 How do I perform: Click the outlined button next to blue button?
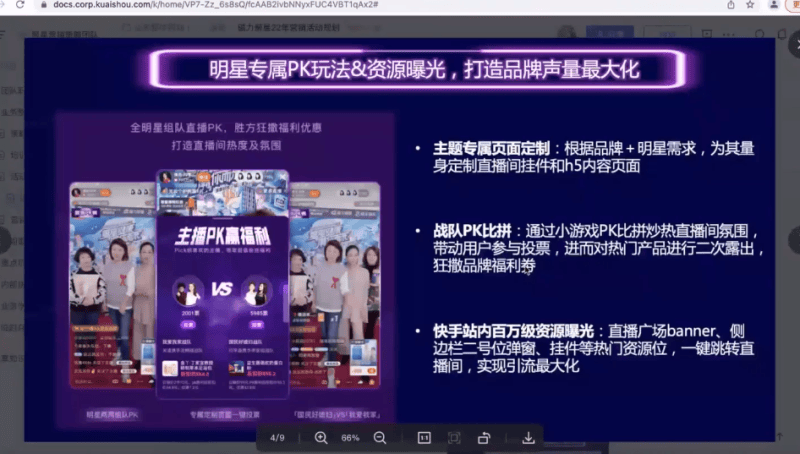667,34
